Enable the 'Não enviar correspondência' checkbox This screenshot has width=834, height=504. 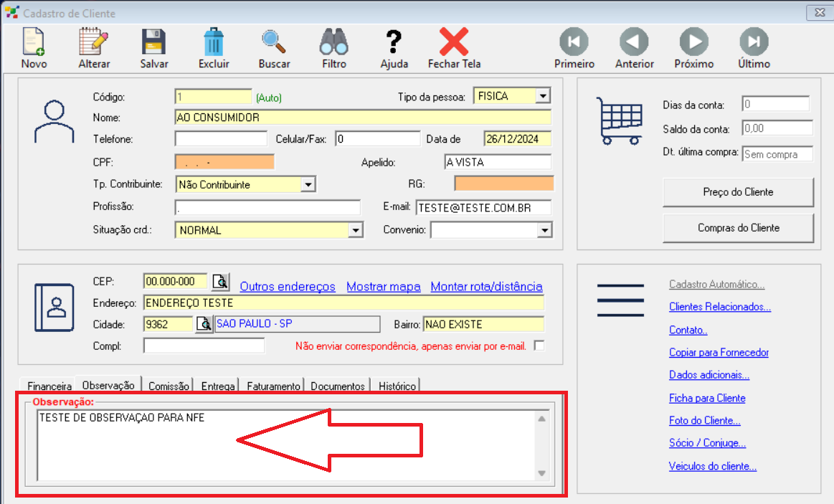click(x=539, y=346)
